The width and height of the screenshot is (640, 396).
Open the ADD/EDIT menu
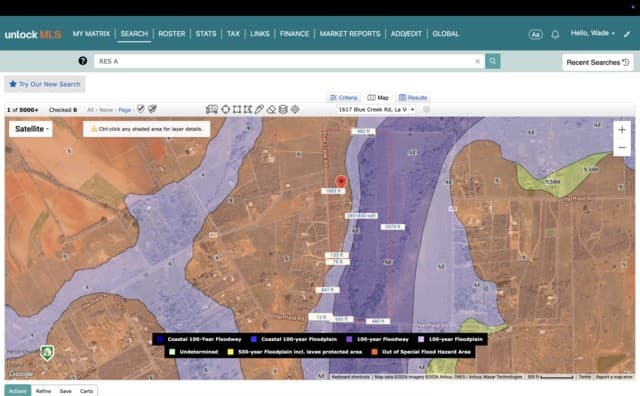[406, 34]
